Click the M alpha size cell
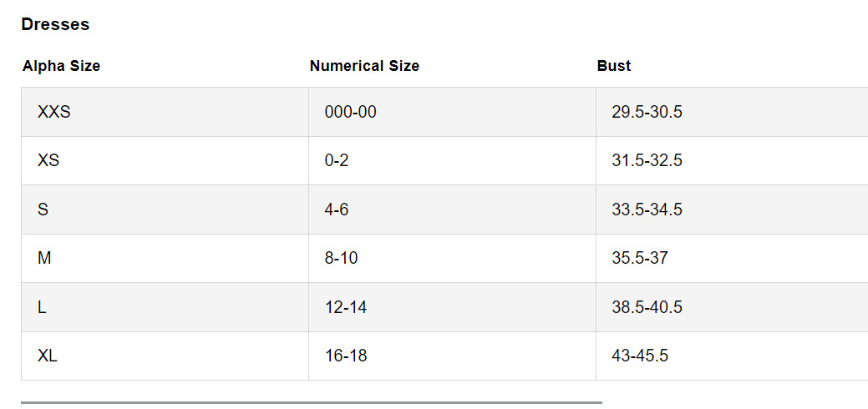The image size is (868, 409). 165,259
